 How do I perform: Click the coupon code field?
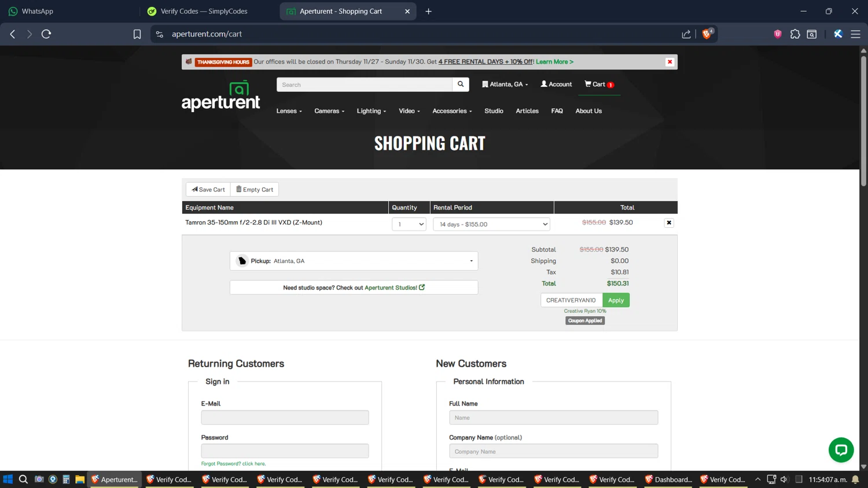click(571, 300)
